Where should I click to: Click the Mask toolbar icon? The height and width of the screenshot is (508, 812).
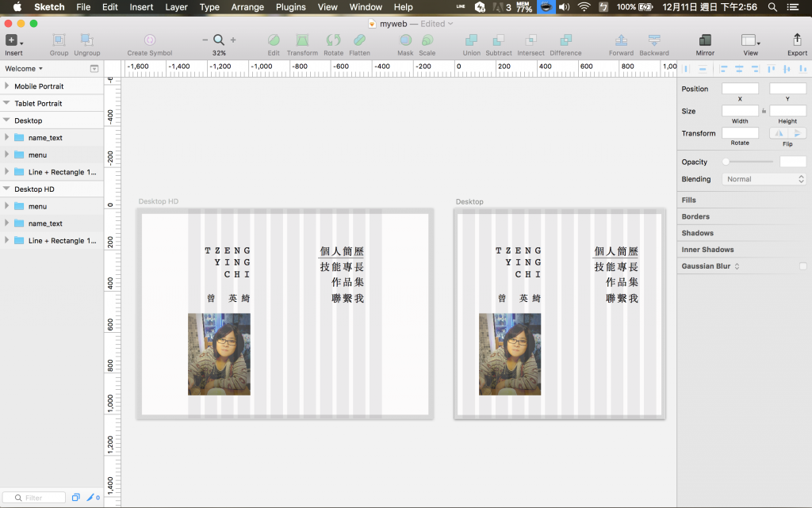click(x=405, y=40)
